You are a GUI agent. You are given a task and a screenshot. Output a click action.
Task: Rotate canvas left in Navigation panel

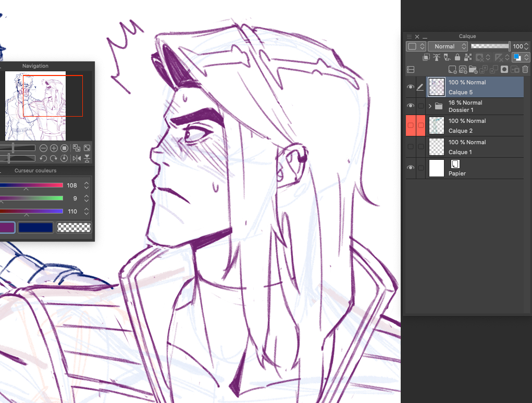(x=44, y=158)
